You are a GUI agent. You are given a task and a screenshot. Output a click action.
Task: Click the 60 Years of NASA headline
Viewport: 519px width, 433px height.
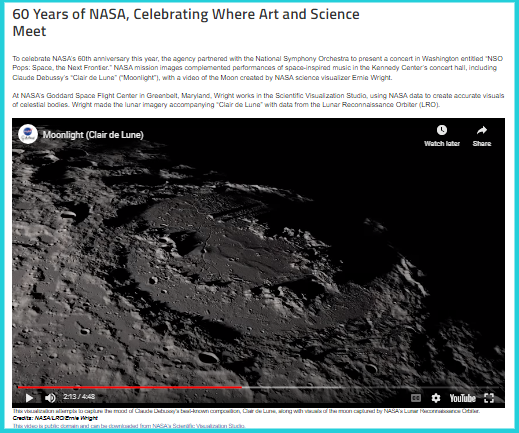click(186, 23)
